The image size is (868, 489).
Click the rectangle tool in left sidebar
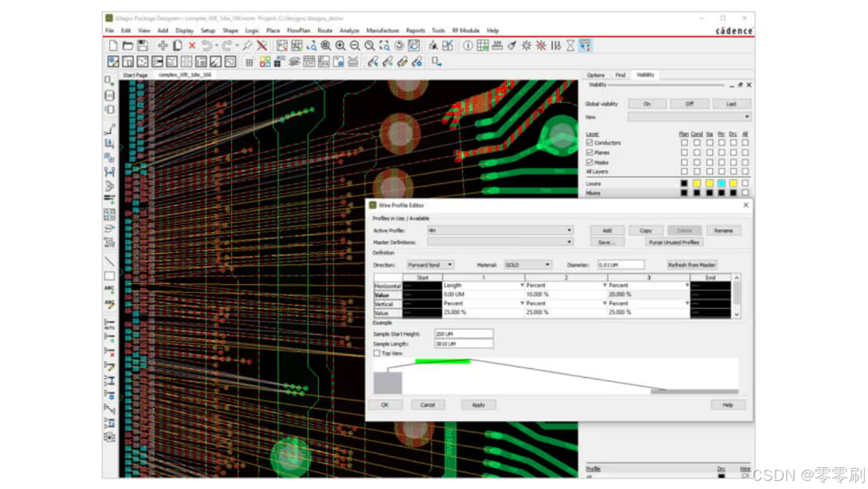click(110, 276)
